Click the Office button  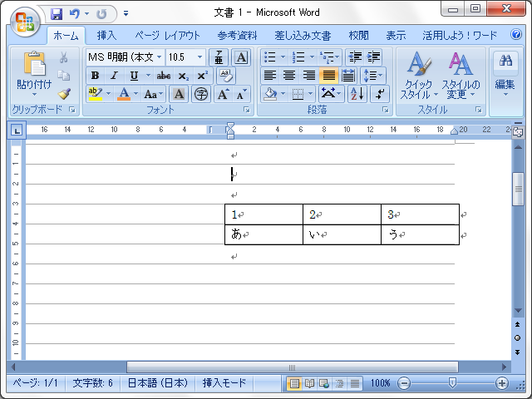tap(24, 22)
